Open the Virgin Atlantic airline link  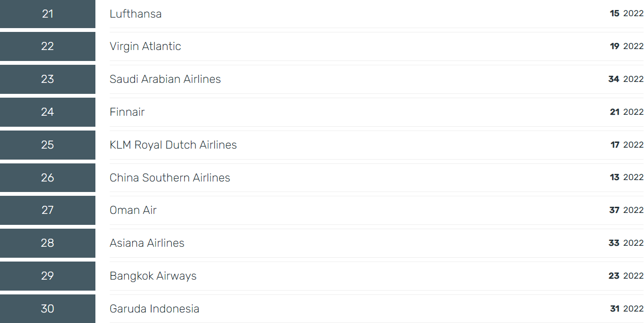(x=145, y=46)
